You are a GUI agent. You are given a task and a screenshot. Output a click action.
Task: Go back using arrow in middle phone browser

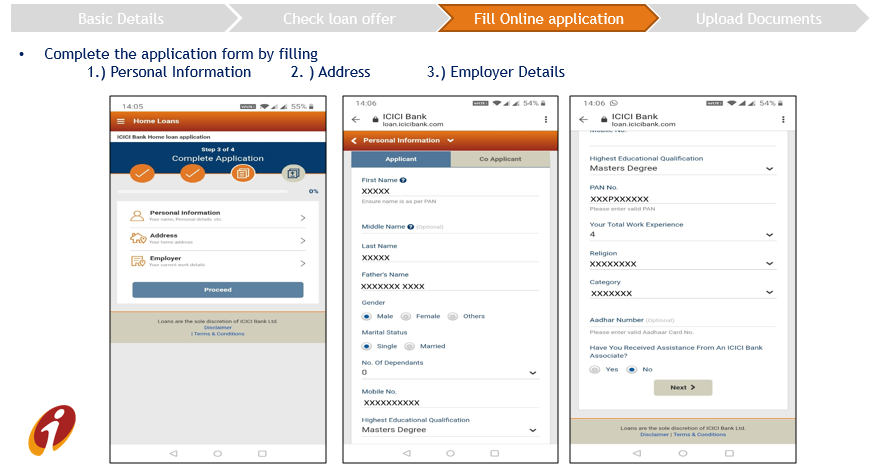click(356, 119)
